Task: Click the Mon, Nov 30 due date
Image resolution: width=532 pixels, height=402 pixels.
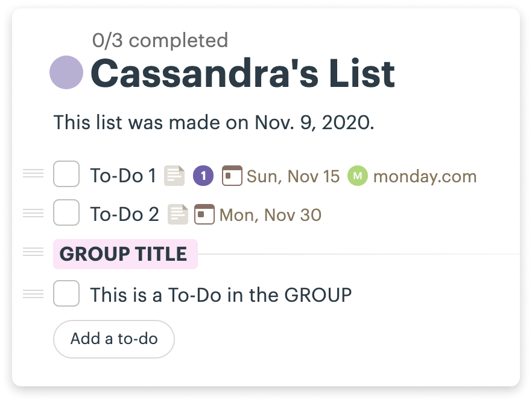Action: [x=270, y=215]
